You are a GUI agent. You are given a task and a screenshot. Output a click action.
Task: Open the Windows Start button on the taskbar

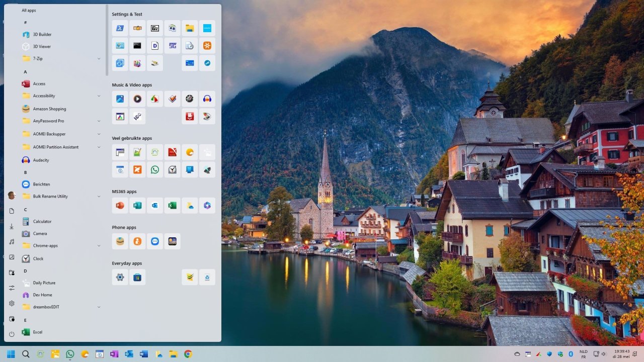[x=10, y=353]
